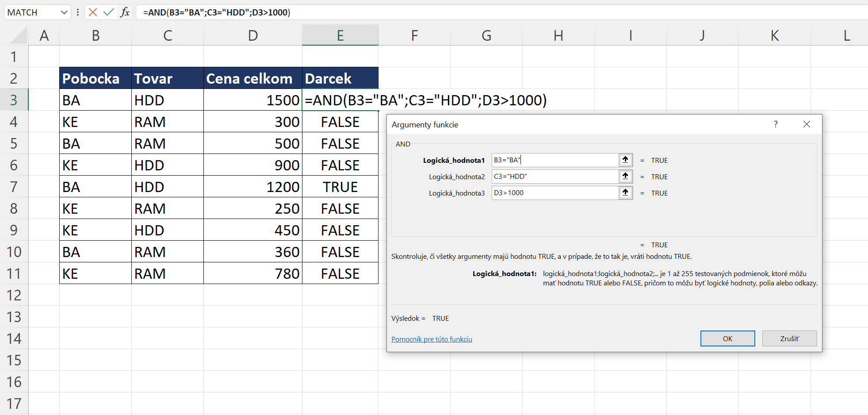Select the HDD cell in row 6
This screenshot has width=868, height=415.
click(168, 165)
